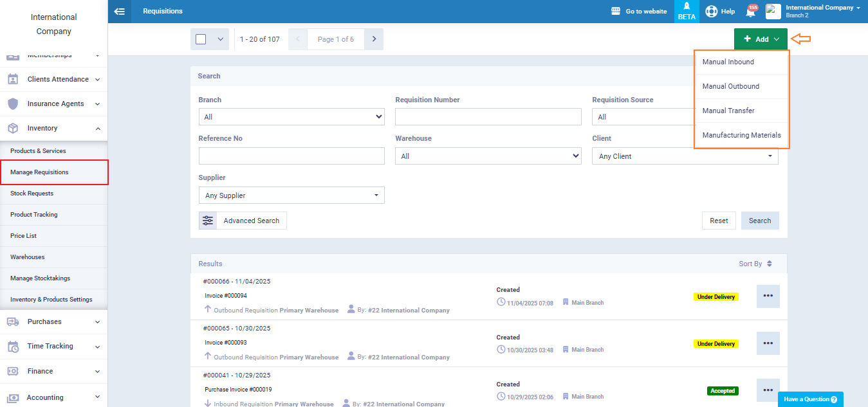Open the Warehouse filter dropdown
This screenshot has height=407, width=868.
click(488, 156)
